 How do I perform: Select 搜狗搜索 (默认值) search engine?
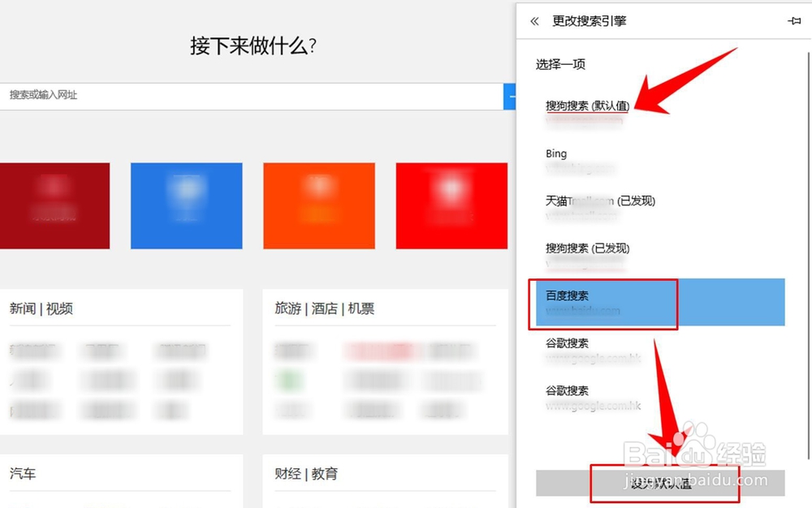[660, 112]
